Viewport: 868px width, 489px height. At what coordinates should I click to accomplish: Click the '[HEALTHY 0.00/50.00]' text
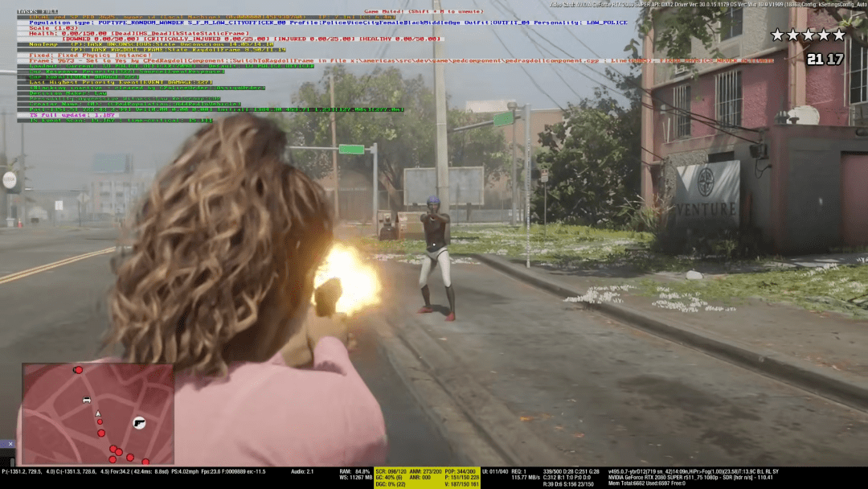coord(399,39)
